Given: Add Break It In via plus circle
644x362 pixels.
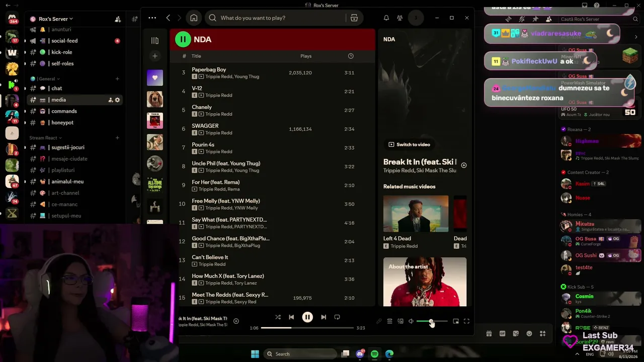Looking at the screenshot, I should (x=464, y=165).
